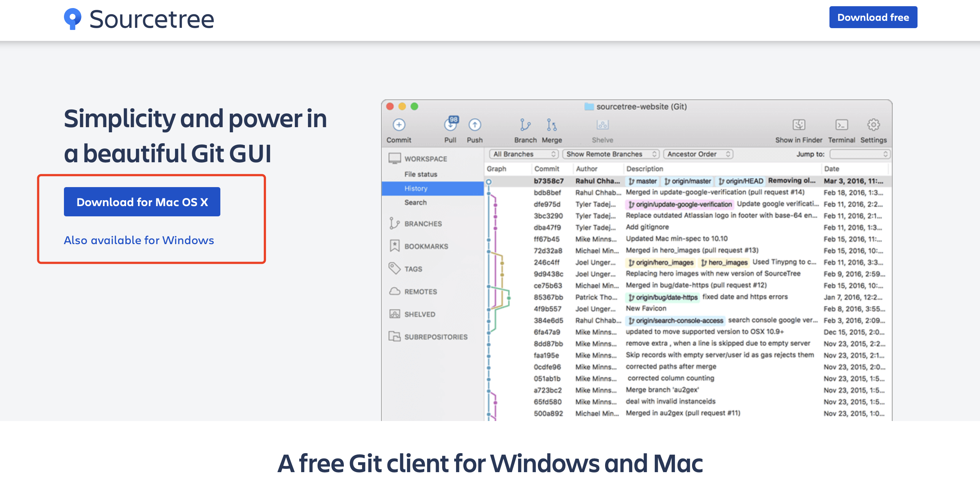Open the Branch tool
The height and width of the screenshot is (497, 980).
525,126
